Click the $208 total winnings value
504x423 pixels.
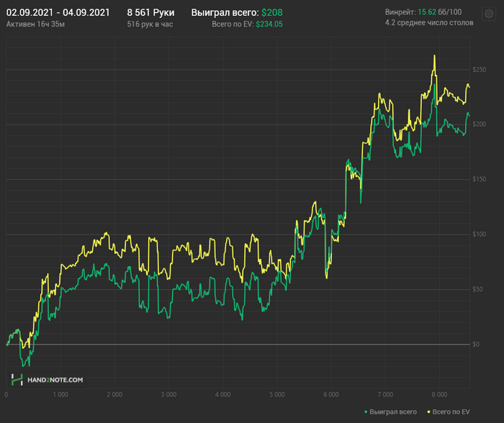[272, 12]
